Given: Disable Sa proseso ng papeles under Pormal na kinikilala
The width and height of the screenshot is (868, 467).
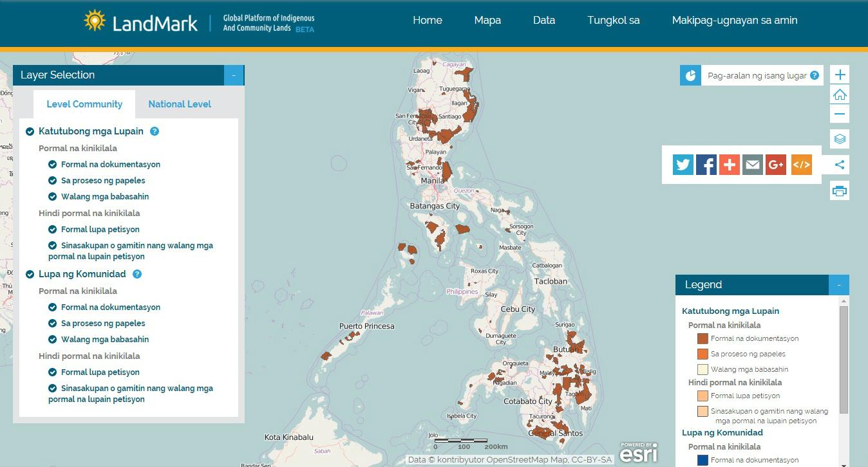Looking at the screenshot, I should 52,180.
